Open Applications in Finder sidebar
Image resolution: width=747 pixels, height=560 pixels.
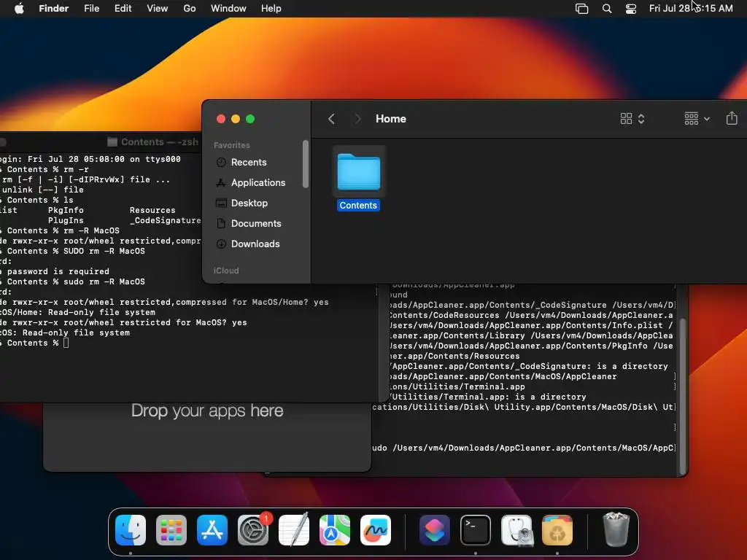(258, 183)
